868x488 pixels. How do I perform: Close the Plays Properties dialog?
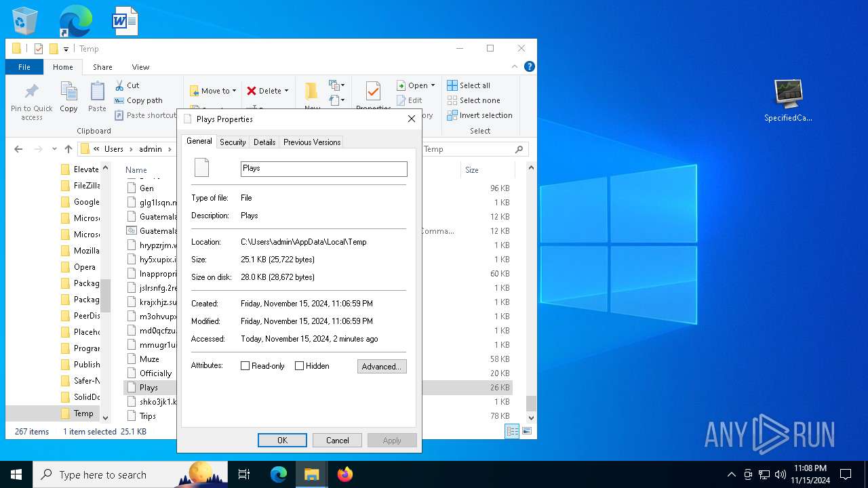(x=411, y=119)
